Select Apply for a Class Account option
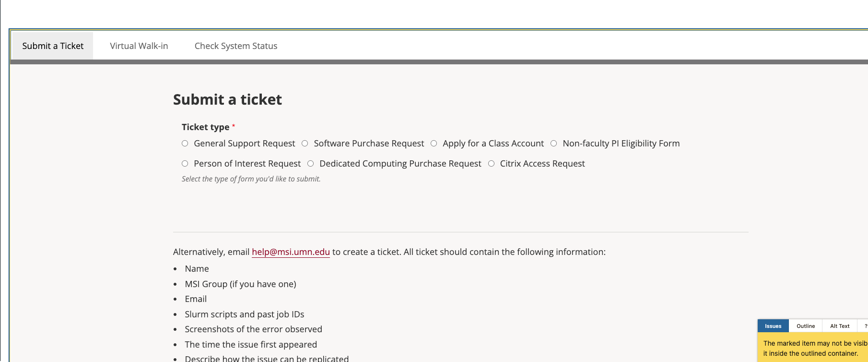 [x=434, y=144]
